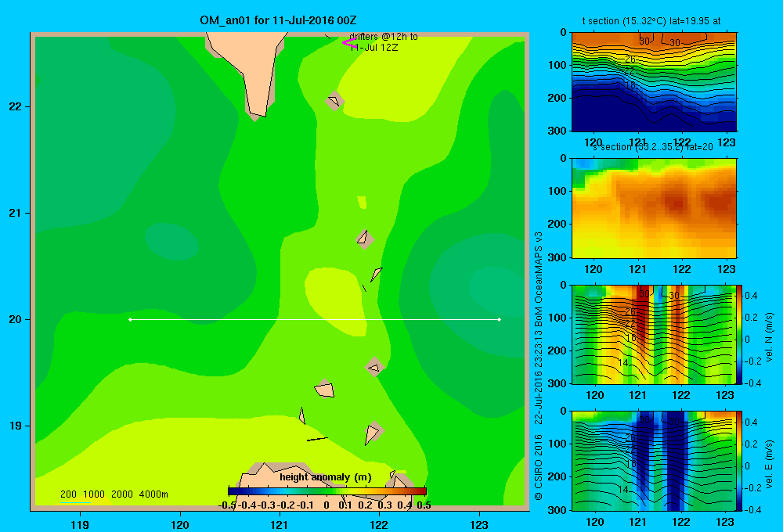The image size is (783, 532).
Task: Click the temperature section plot at top right
Action: click(x=654, y=82)
